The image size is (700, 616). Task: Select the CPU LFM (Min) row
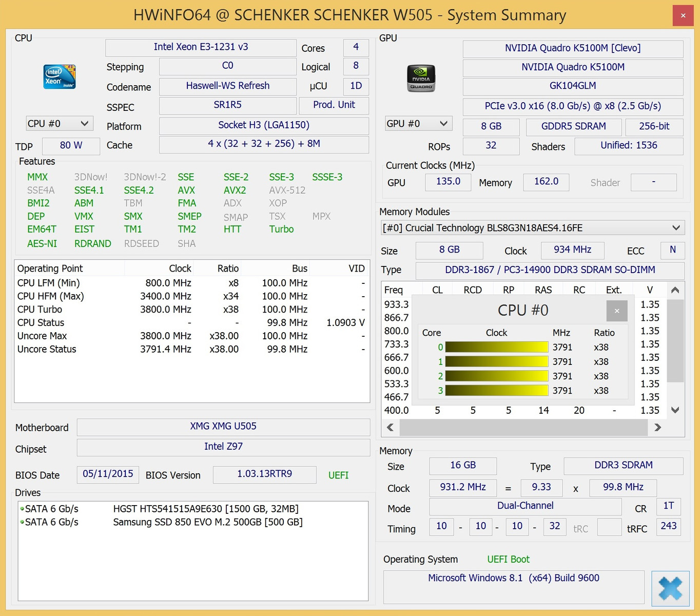[191, 283]
